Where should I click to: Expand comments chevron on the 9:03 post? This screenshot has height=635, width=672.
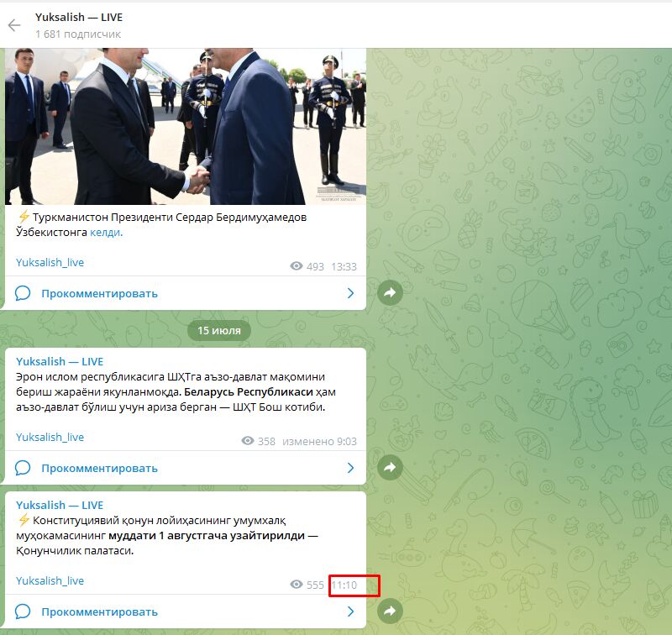[350, 468]
